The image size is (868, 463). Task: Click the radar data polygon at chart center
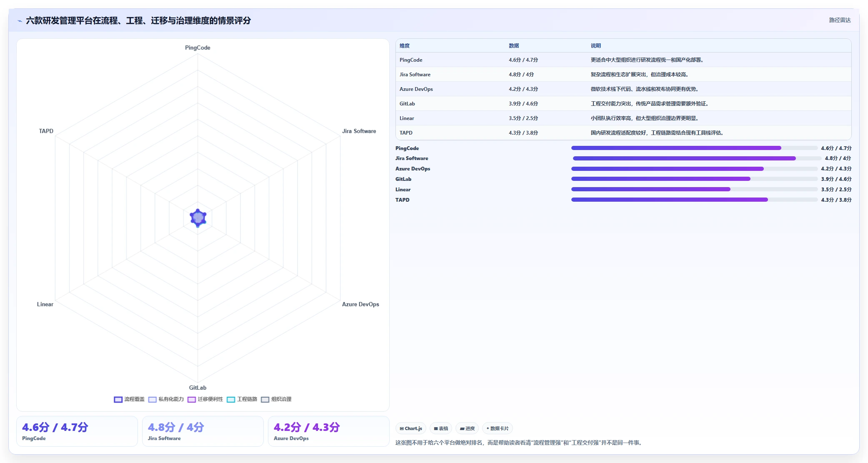coord(198,218)
